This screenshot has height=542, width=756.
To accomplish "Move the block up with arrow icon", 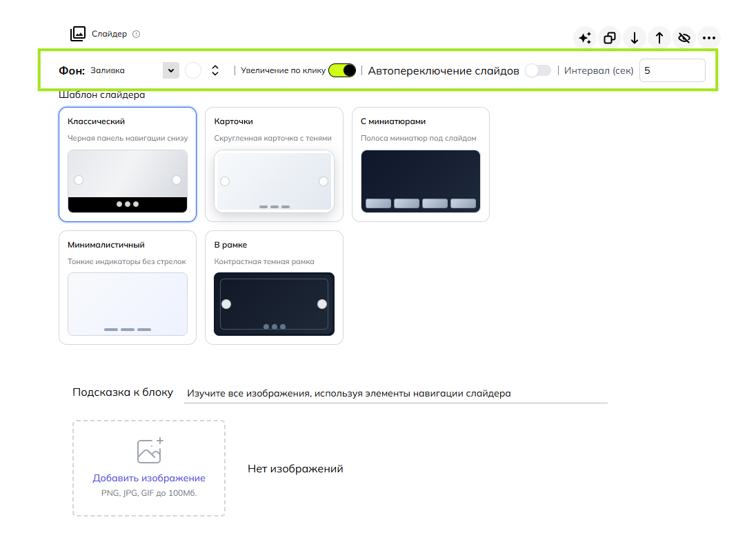I will click(659, 38).
